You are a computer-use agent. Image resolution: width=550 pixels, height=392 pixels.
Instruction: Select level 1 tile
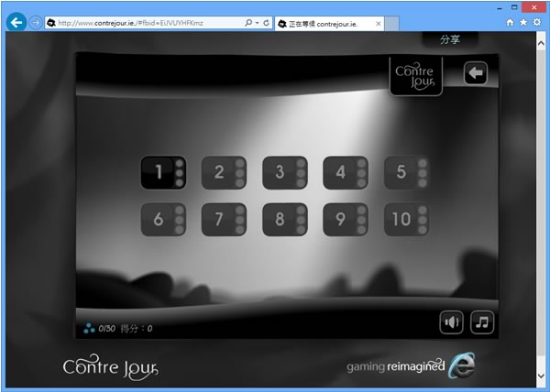[163, 172]
